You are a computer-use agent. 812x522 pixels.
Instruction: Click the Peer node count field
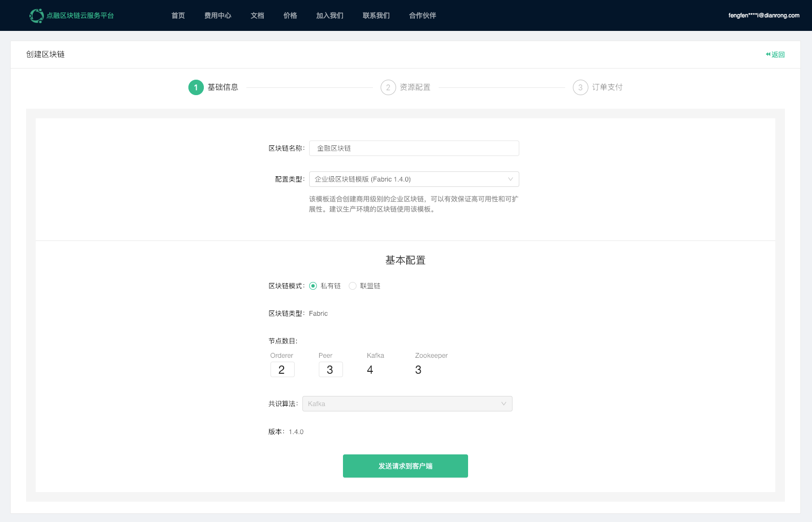(331, 369)
